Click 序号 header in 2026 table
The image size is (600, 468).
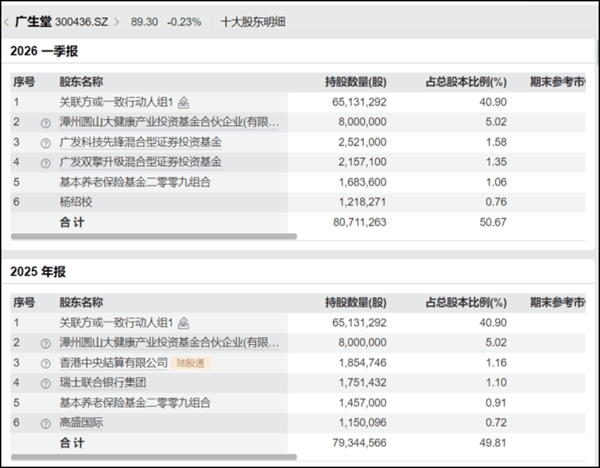pyautogui.click(x=24, y=82)
